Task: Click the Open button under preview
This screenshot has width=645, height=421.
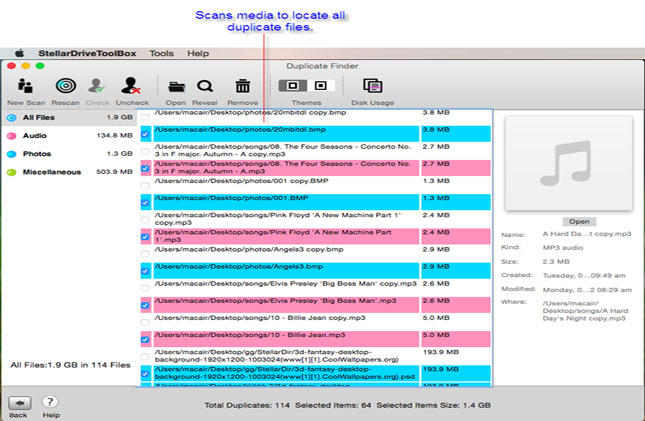Action: pyautogui.click(x=579, y=221)
